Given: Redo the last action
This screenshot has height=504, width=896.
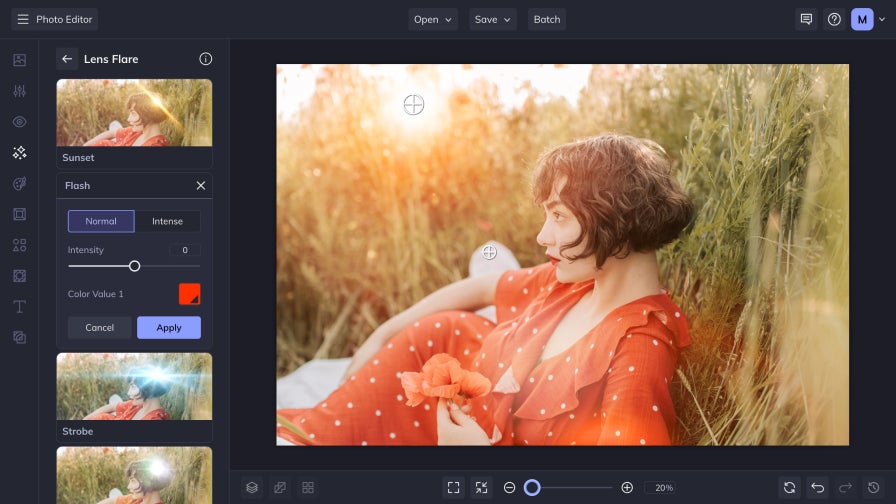Looking at the screenshot, I should pyautogui.click(x=846, y=487).
